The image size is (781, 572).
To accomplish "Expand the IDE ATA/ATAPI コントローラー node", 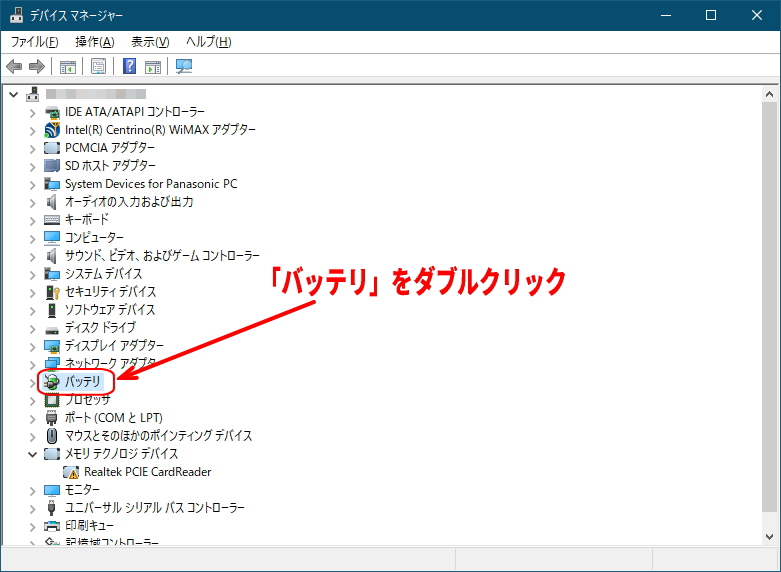I will coord(32,112).
